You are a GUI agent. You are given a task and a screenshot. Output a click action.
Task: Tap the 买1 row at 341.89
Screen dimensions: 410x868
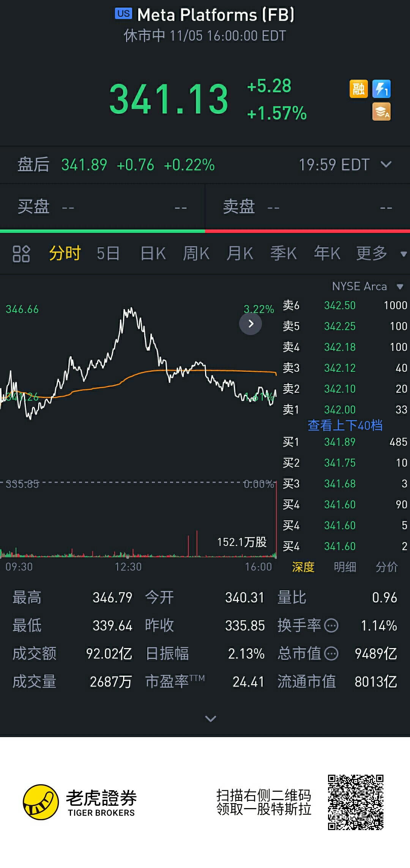click(345, 442)
